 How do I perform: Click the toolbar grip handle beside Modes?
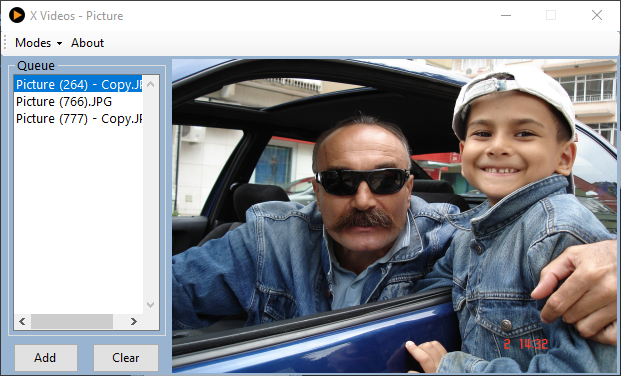[x=5, y=43]
